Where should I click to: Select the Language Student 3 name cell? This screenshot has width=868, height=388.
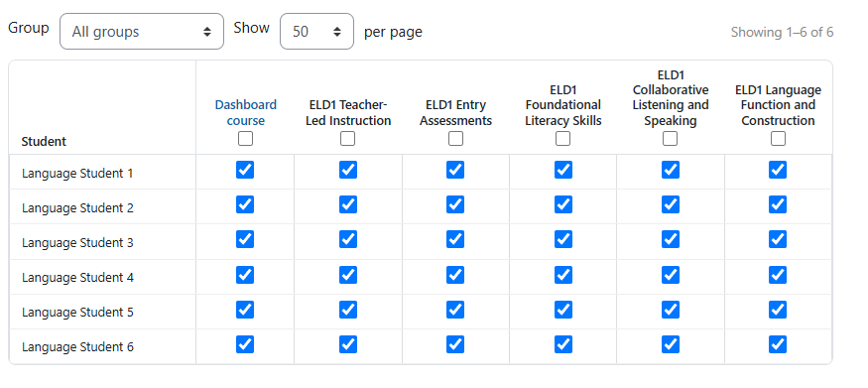102,242
